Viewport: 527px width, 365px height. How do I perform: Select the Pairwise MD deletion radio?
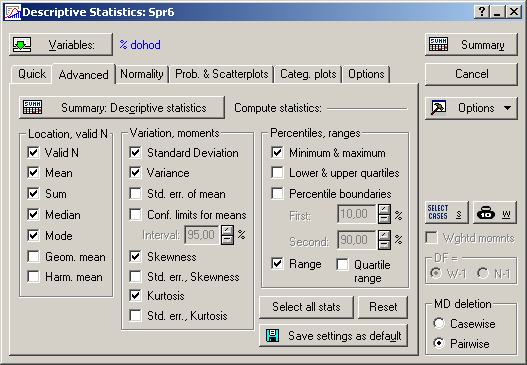[439, 343]
